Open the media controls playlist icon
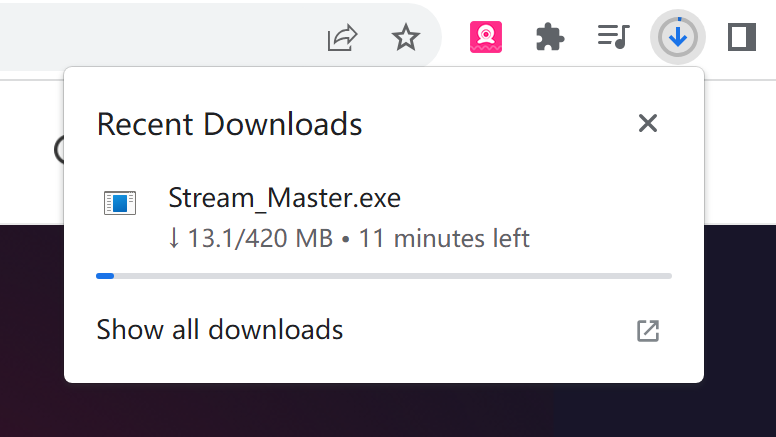The width and height of the screenshot is (776, 437). point(613,37)
